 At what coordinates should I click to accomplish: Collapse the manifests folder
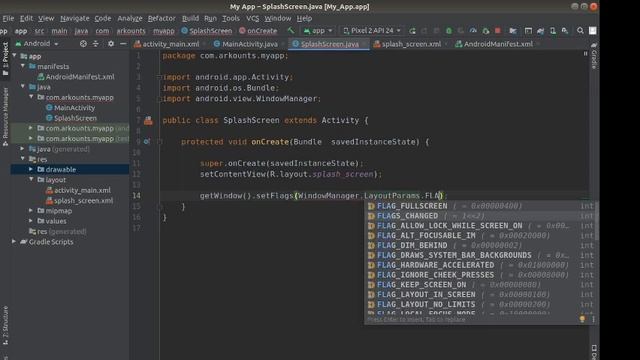23,66
